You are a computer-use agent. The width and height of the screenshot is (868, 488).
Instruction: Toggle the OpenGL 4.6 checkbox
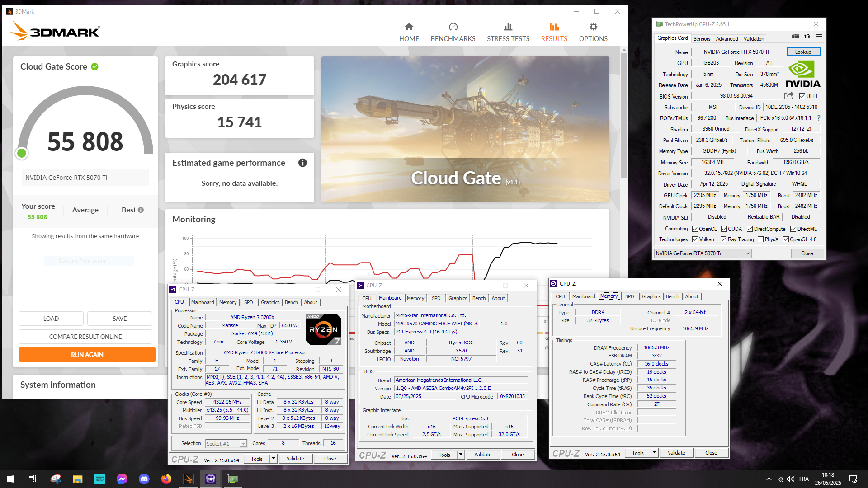786,239
